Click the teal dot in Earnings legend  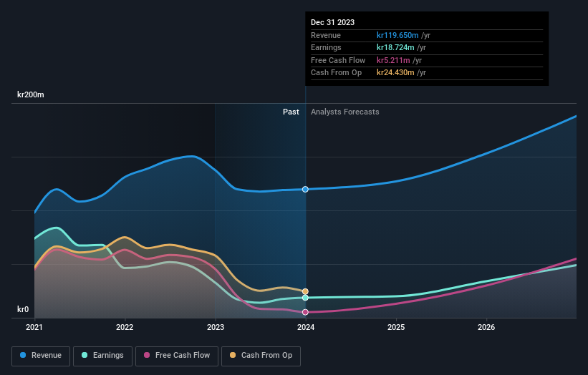(85, 355)
